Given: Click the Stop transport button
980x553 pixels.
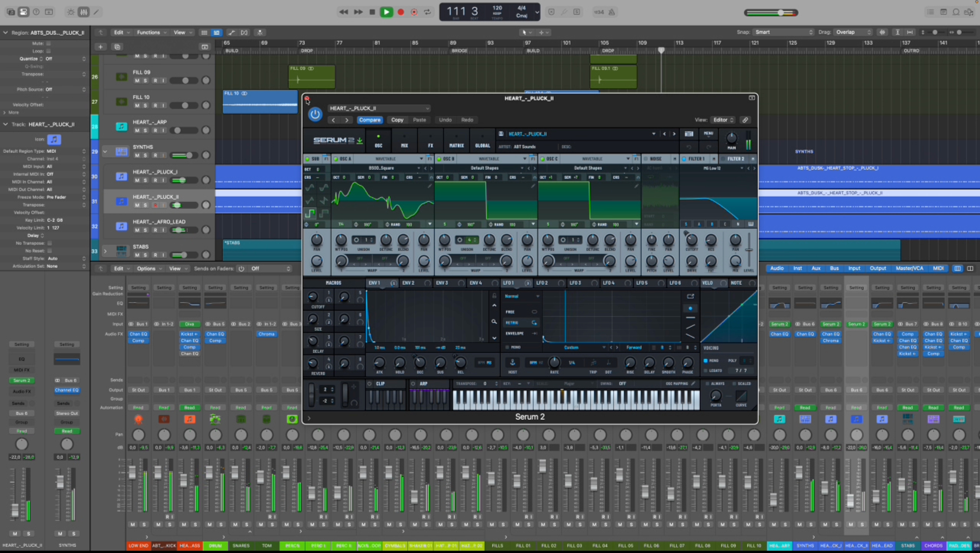Looking at the screenshot, I should (372, 12).
